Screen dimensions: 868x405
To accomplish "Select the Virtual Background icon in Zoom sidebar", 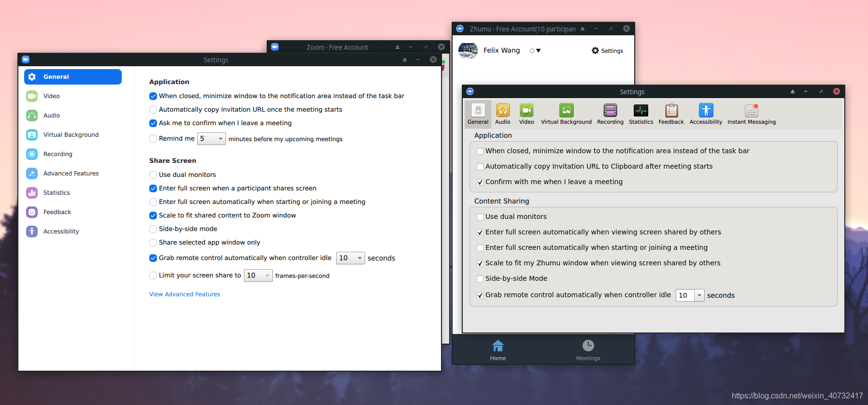I will 32,135.
